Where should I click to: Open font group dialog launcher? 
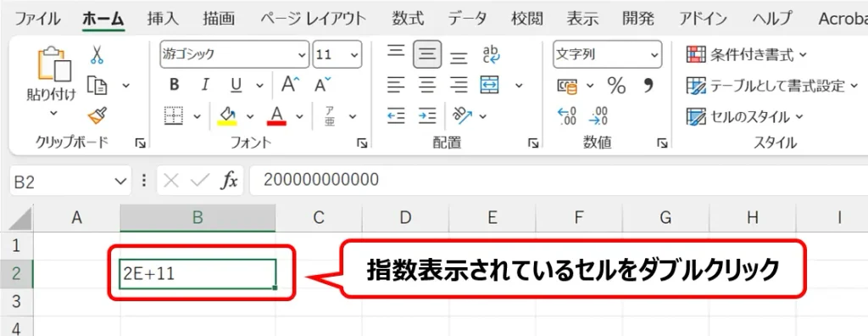point(362,143)
